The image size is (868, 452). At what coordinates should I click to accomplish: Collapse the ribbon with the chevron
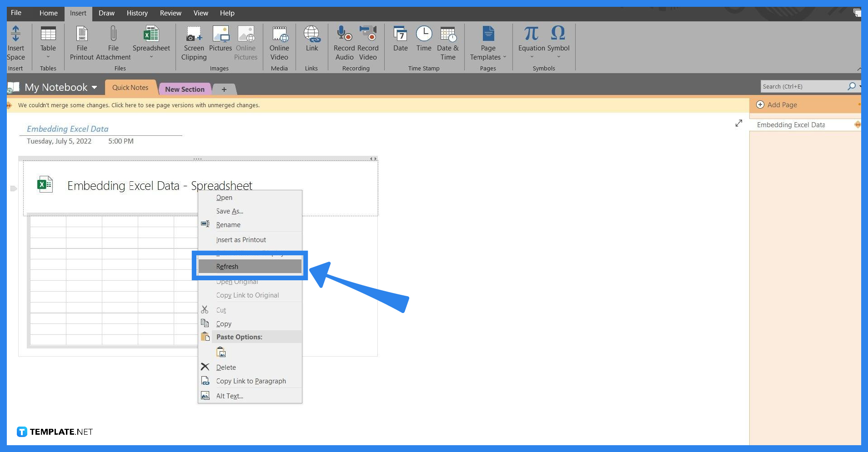coord(859,69)
